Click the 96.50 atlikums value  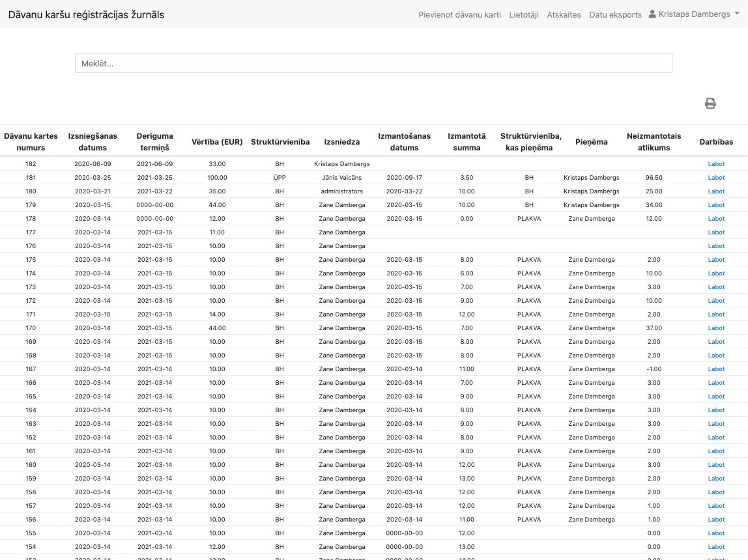click(x=654, y=178)
